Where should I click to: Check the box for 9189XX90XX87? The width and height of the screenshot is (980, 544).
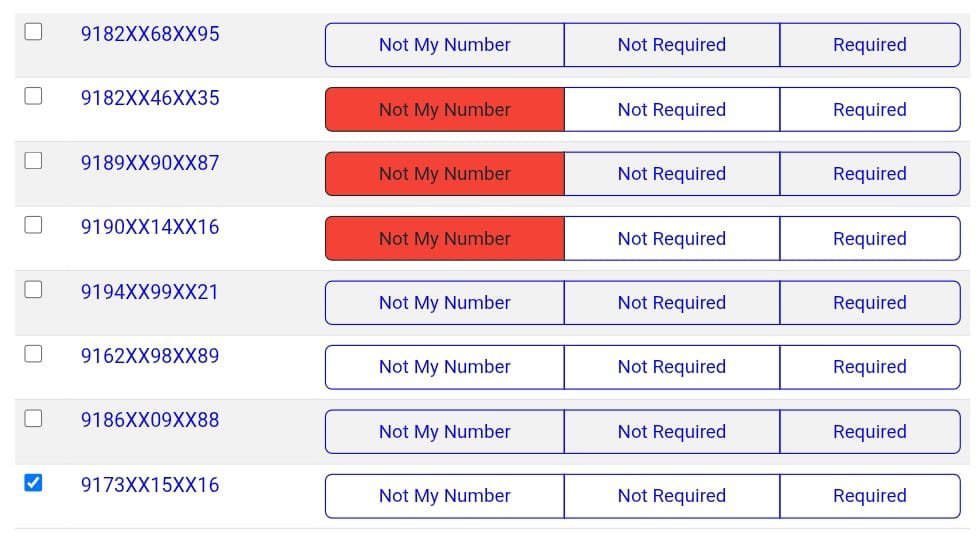[33, 161]
